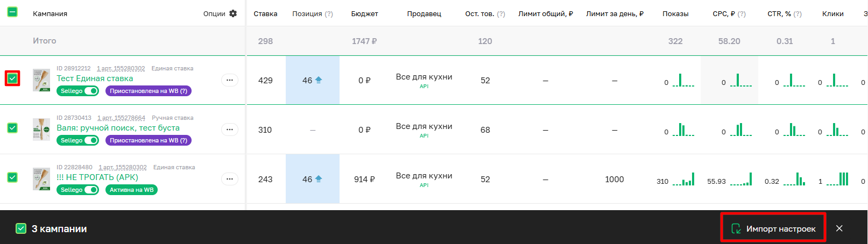Click the help icon beside CTR header
This screenshot has width=868, height=244.
click(x=798, y=14)
